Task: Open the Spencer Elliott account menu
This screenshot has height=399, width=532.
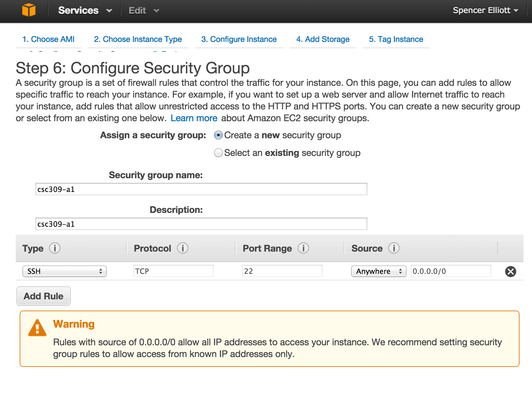Action: point(485,10)
